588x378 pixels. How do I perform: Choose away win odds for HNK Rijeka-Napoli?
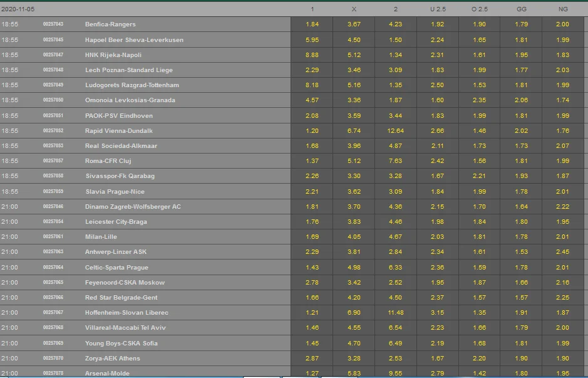(x=396, y=55)
